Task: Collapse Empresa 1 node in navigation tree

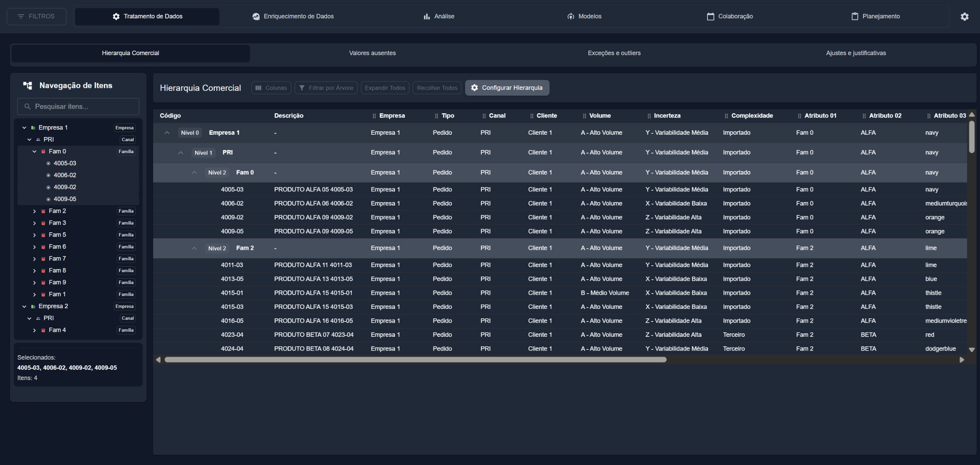Action: click(24, 128)
